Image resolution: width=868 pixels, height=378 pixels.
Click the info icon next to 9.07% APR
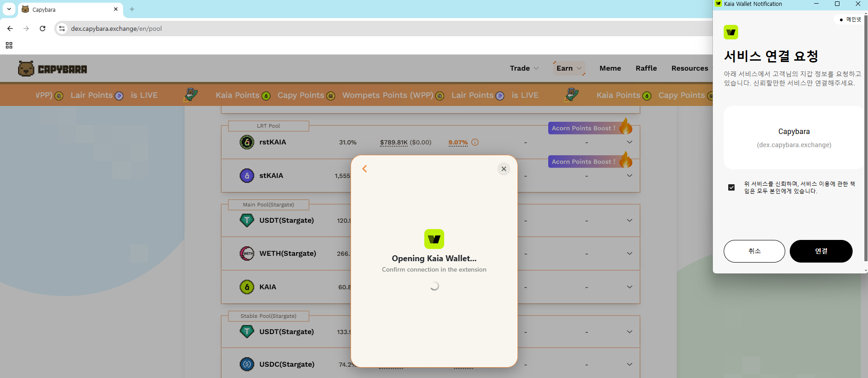[x=475, y=142]
